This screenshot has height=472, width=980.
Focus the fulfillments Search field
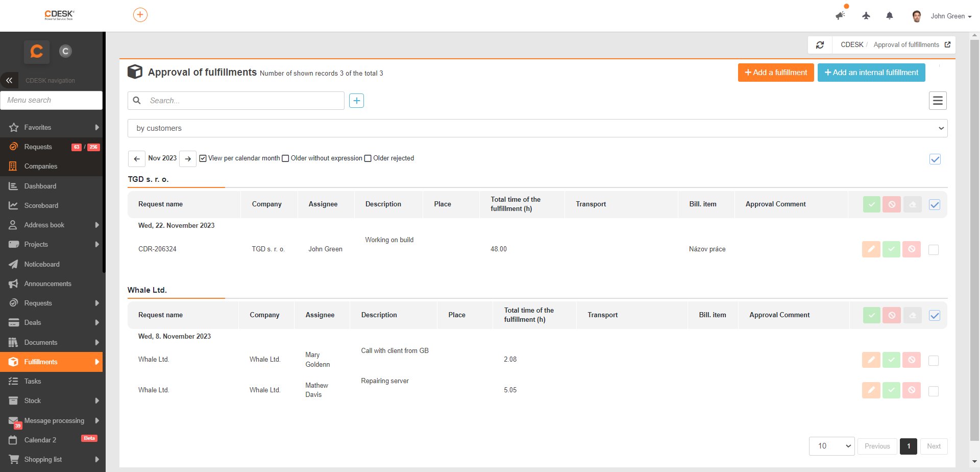click(x=236, y=101)
